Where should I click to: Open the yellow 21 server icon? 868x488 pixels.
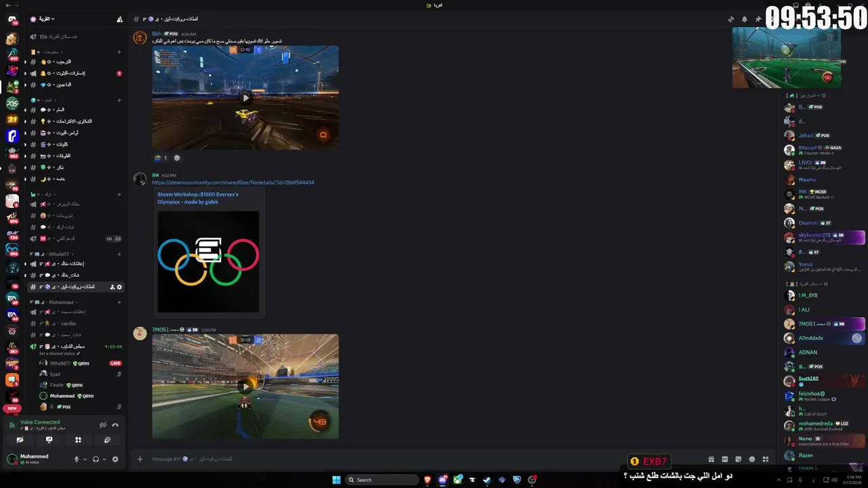12,119
